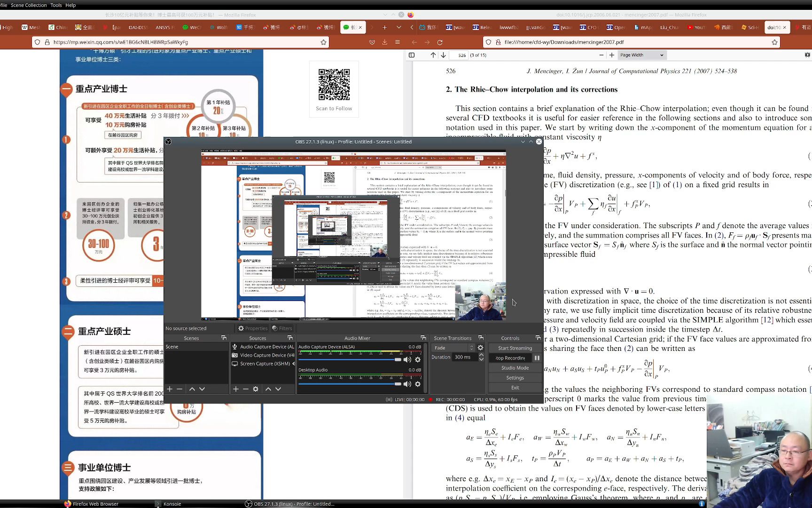This screenshot has width=812, height=508.
Task: Open the Filters dialog in OBS
Action: point(282,328)
